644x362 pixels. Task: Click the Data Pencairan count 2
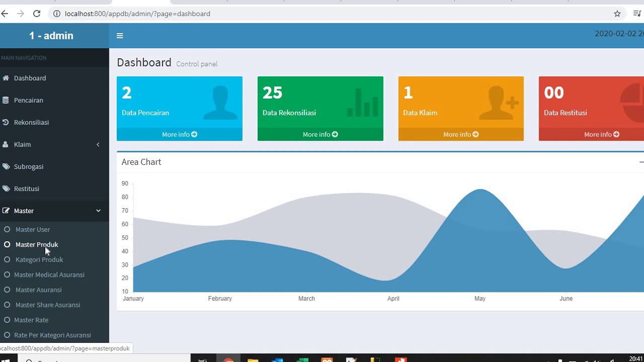click(x=127, y=93)
